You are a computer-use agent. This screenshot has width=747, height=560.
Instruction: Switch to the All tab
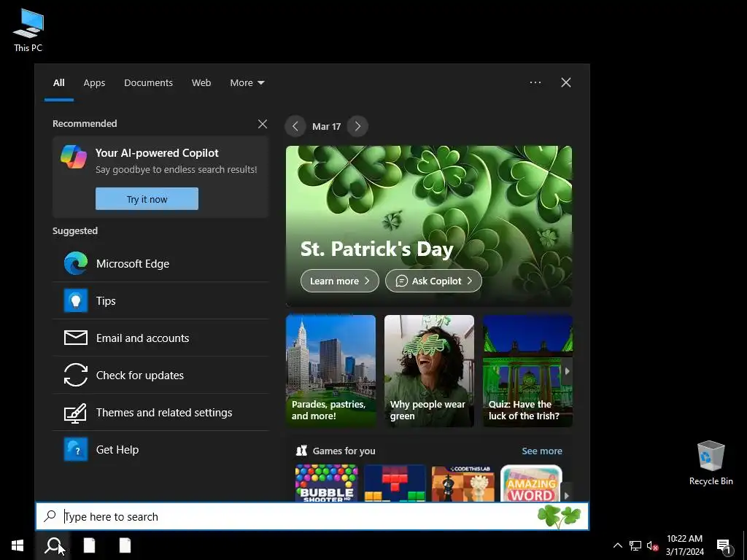click(x=59, y=83)
